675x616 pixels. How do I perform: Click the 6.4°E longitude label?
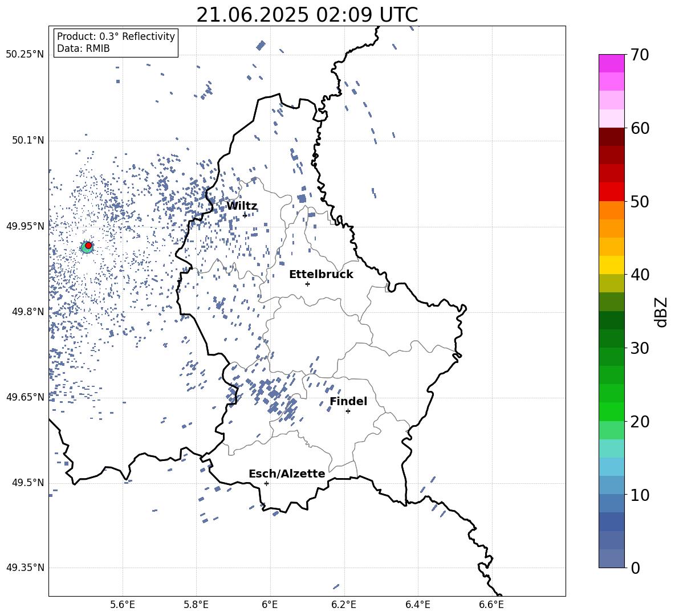(x=417, y=605)
